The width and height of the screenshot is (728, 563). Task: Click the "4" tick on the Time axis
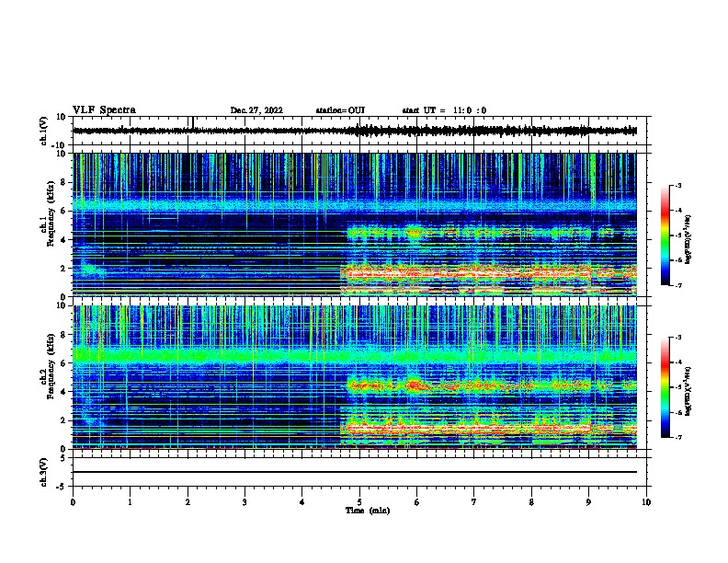301,502
